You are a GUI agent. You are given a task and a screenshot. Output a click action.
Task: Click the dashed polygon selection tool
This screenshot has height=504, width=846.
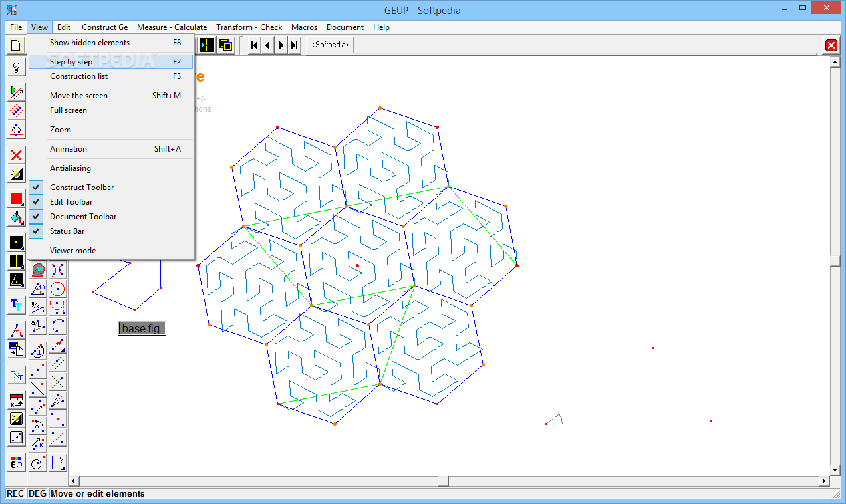tap(17, 129)
